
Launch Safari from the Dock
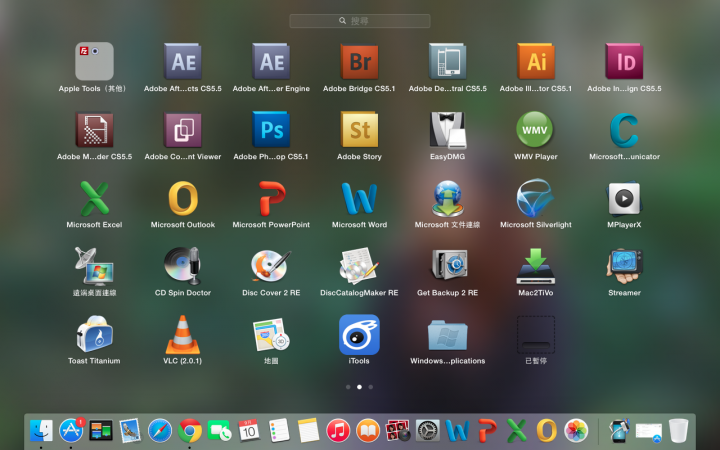[160, 431]
